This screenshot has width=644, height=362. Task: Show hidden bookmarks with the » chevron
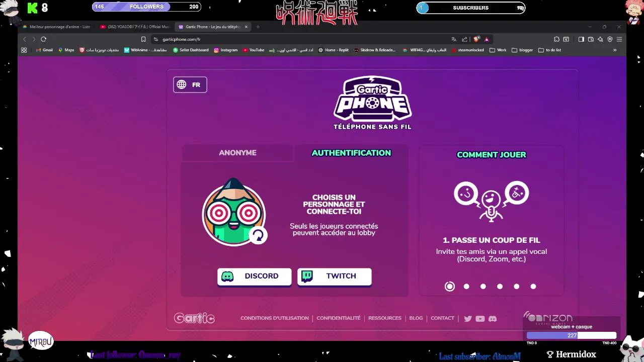614,50
